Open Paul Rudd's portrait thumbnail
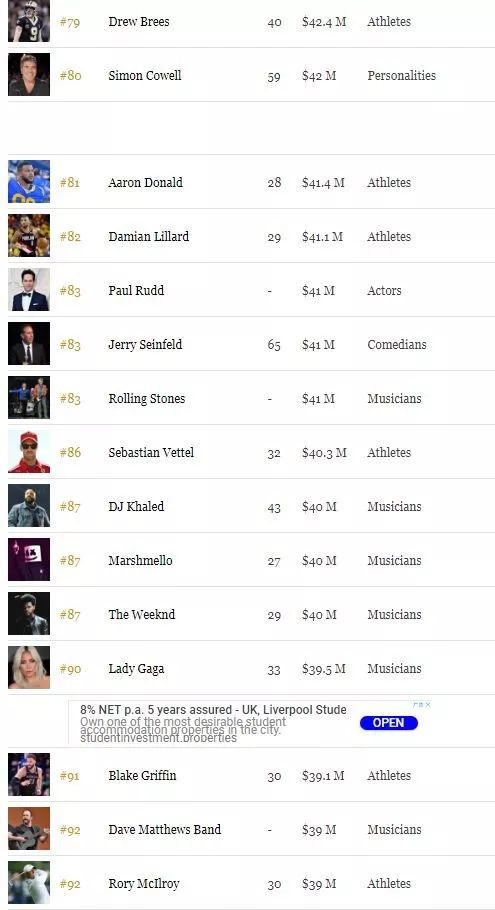Screen dimensions: 495x910 tap(29, 290)
